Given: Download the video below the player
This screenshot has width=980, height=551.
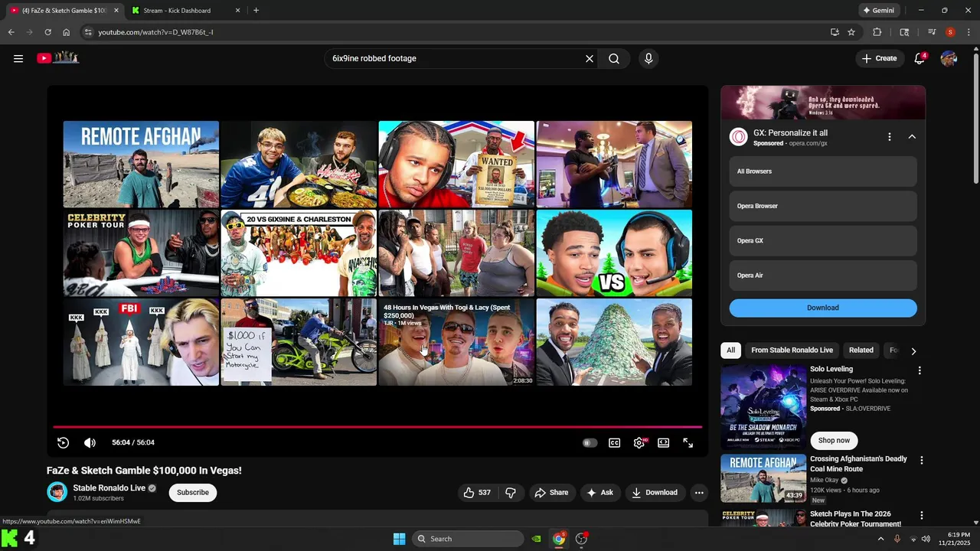Looking at the screenshot, I should pyautogui.click(x=655, y=492).
